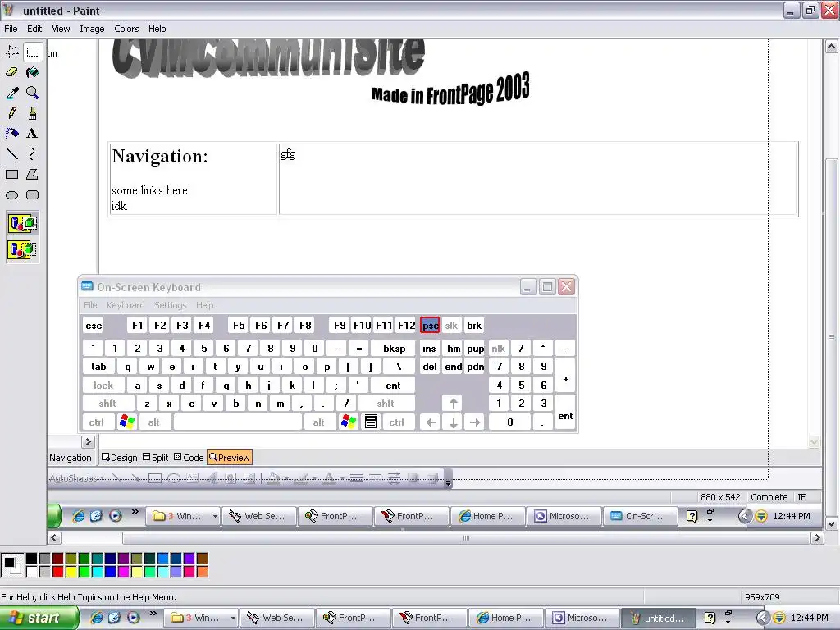Choose the straight Line tool
The width and height of the screenshot is (840, 630).
click(12, 153)
